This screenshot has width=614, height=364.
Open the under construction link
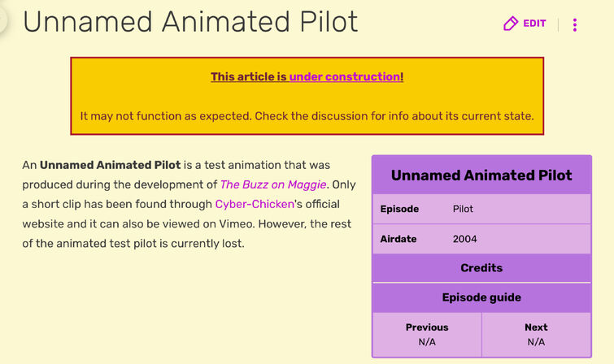pyautogui.click(x=345, y=76)
